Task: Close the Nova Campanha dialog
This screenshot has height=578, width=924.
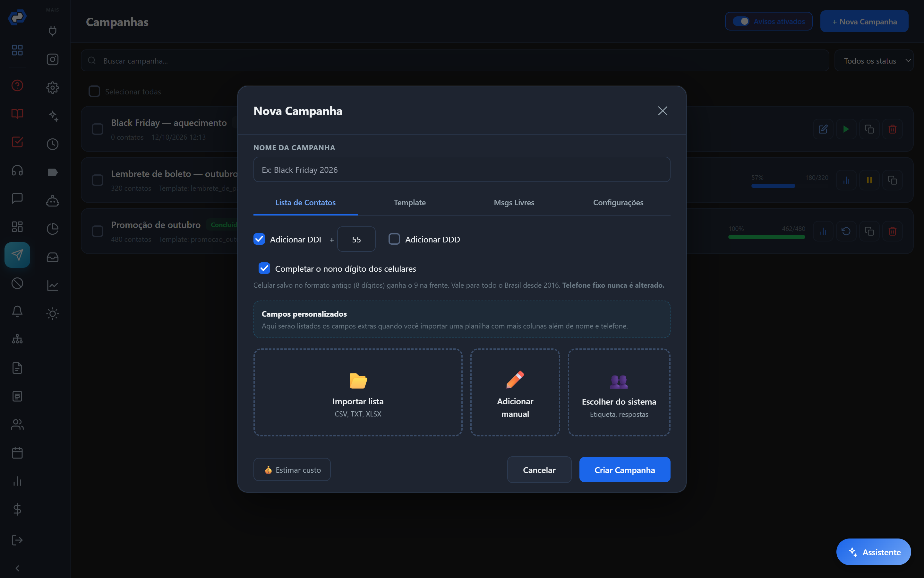Action: click(663, 111)
